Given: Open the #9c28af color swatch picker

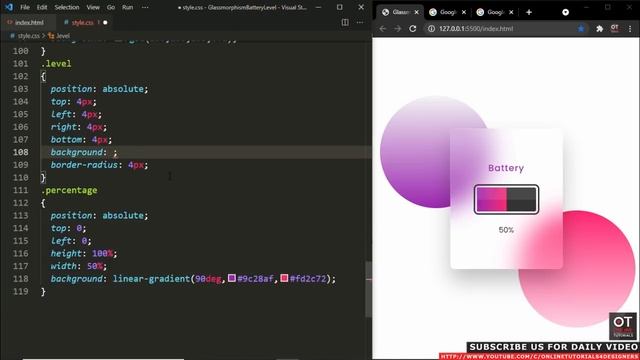Looking at the screenshot, I should click(x=232, y=278).
